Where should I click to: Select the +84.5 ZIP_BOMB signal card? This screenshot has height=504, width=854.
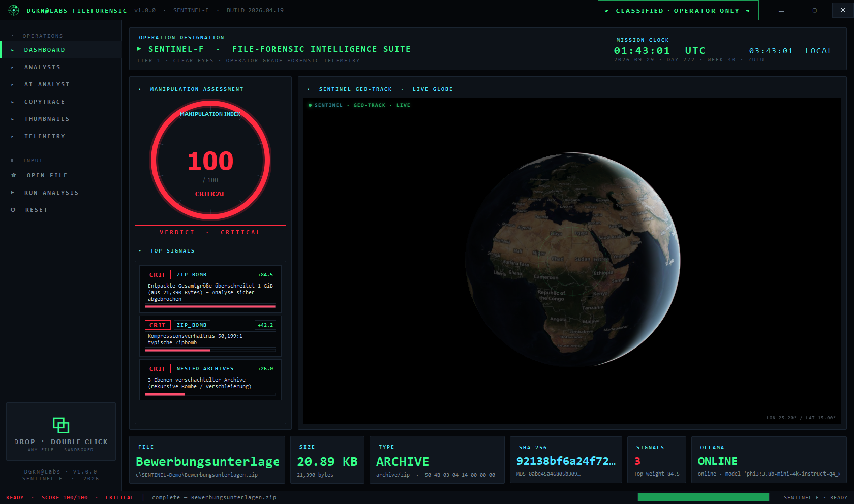click(210, 289)
